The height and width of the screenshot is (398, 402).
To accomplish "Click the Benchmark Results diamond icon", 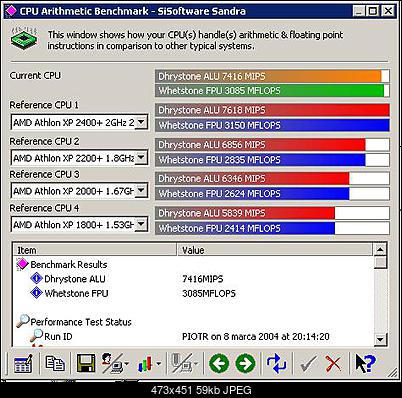I will pyautogui.click(x=22, y=264).
